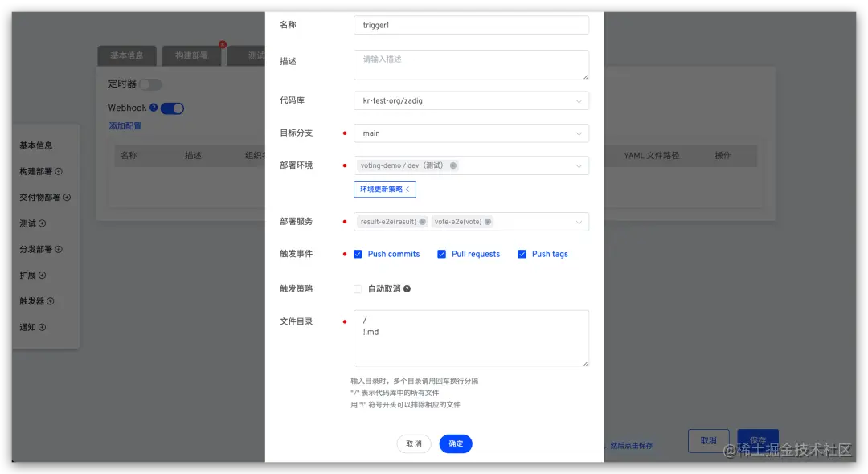Remove the vote-e2e(vote) service tag
The width and height of the screenshot is (868, 474).
point(488,222)
